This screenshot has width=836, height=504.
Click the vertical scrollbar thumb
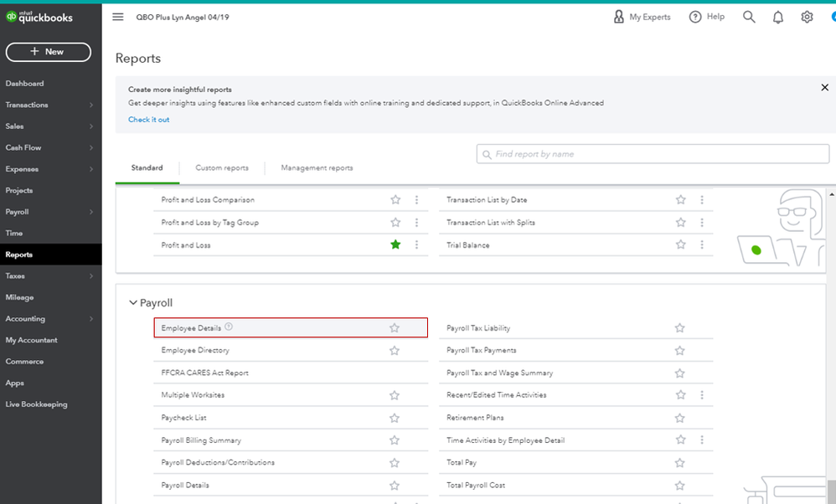coord(831,491)
